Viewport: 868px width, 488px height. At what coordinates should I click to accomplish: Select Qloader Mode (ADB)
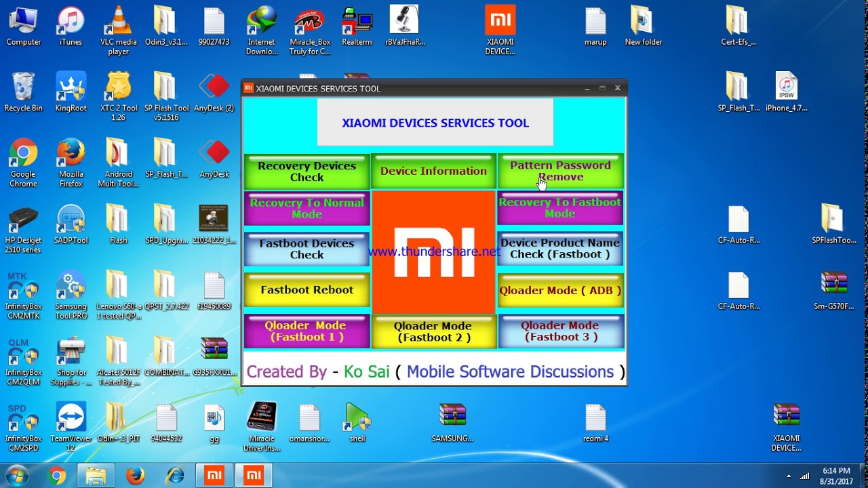pos(560,291)
